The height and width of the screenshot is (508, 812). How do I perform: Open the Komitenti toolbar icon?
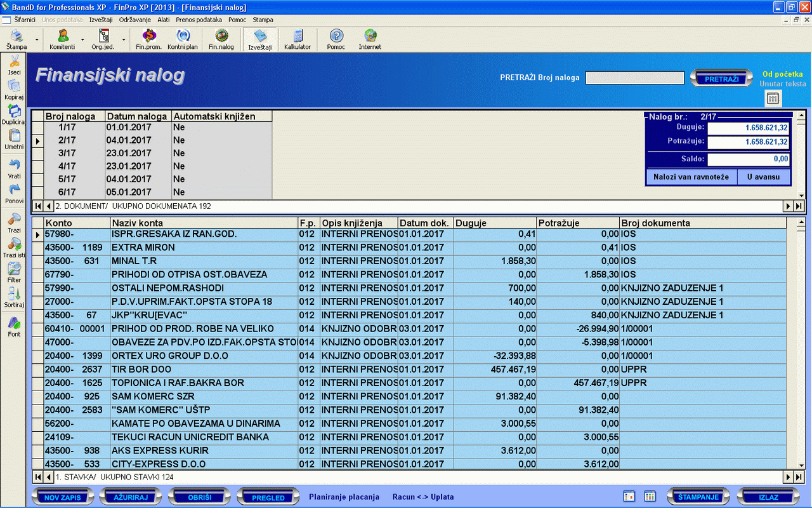click(x=62, y=39)
